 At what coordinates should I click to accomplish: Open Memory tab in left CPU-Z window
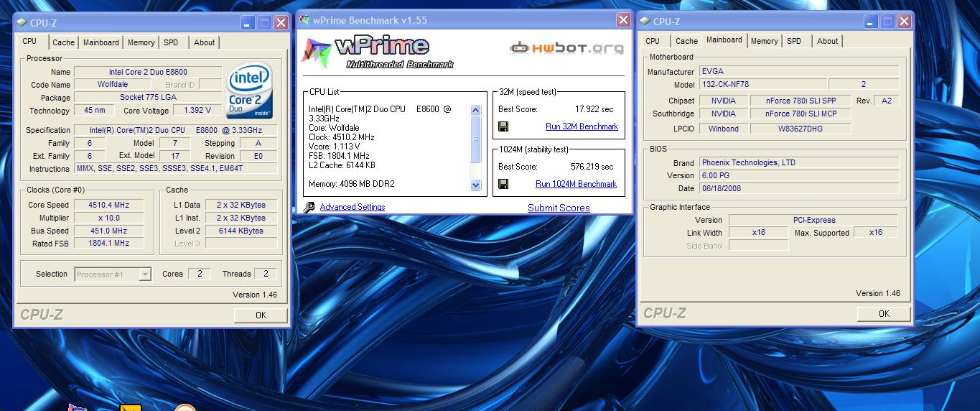click(x=141, y=42)
